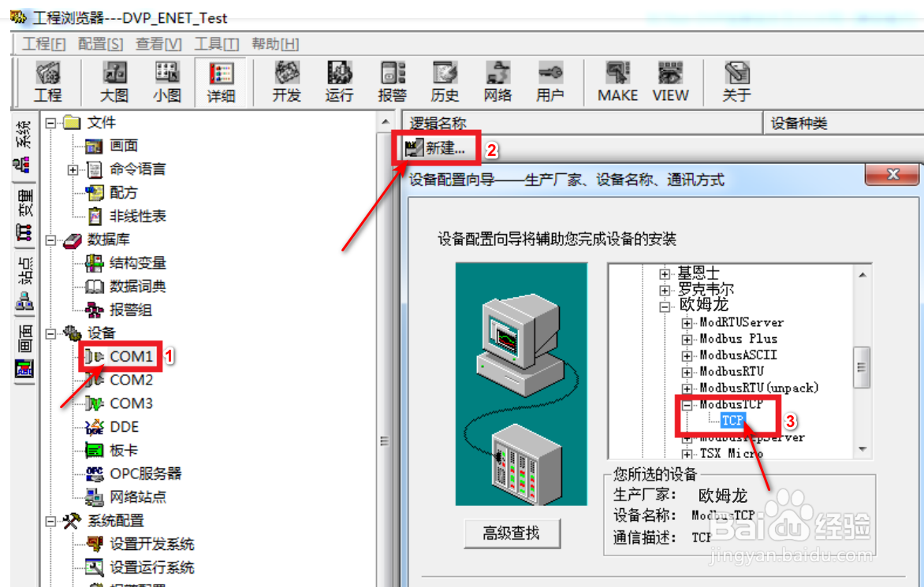Launch the 运行 runtime tool
The height and width of the screenshot is (587, 924).
(x=340, y=82)
